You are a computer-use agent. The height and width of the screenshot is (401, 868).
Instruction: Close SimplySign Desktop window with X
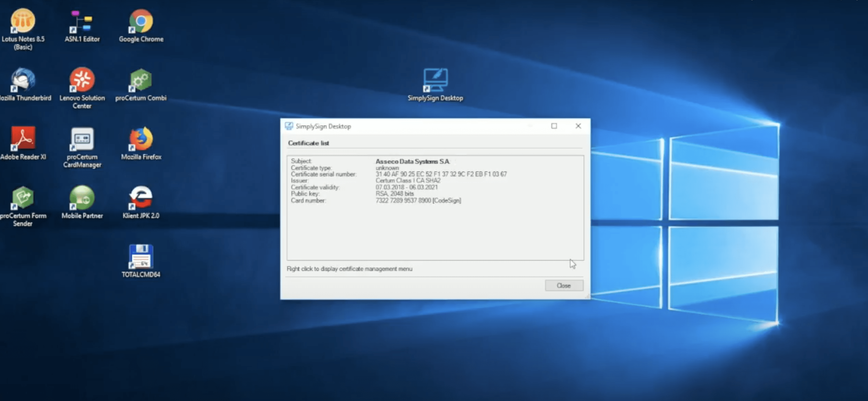click(x=578, y=126)
